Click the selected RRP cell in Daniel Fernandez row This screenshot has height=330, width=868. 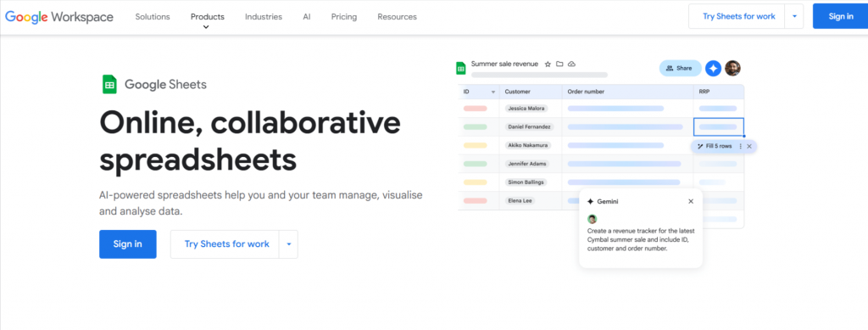[719, 126]
